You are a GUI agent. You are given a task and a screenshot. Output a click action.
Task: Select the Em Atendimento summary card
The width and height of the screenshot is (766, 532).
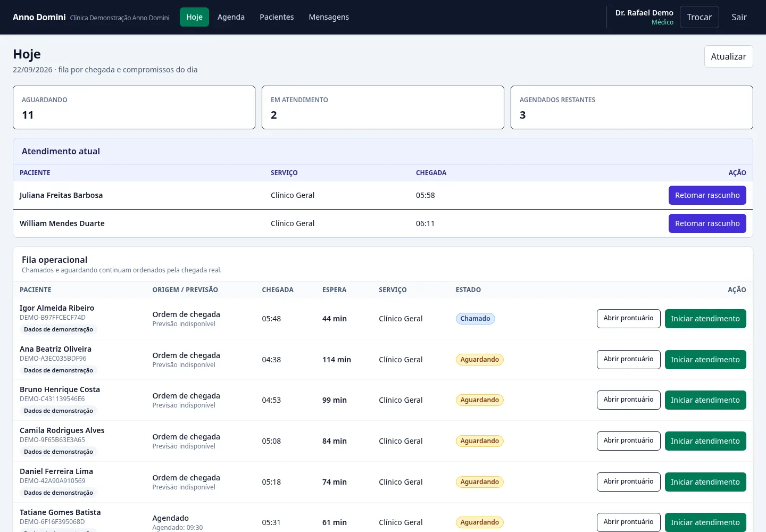pos(383,107)
